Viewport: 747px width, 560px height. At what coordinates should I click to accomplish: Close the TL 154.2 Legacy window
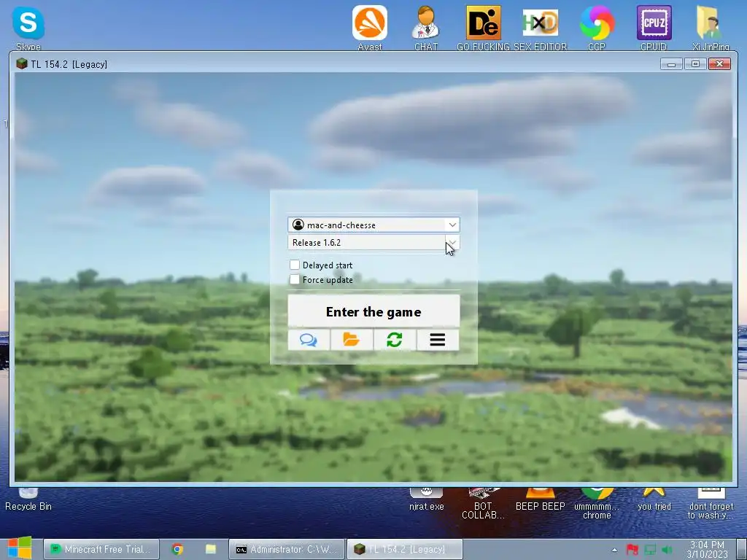pyautogui.click(x=720, y=64)
